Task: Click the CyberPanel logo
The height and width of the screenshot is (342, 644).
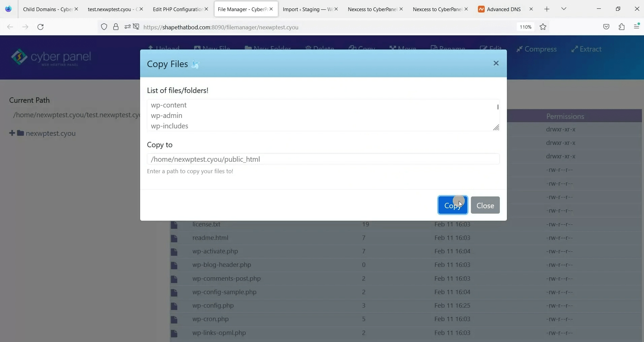Action: 51,57
